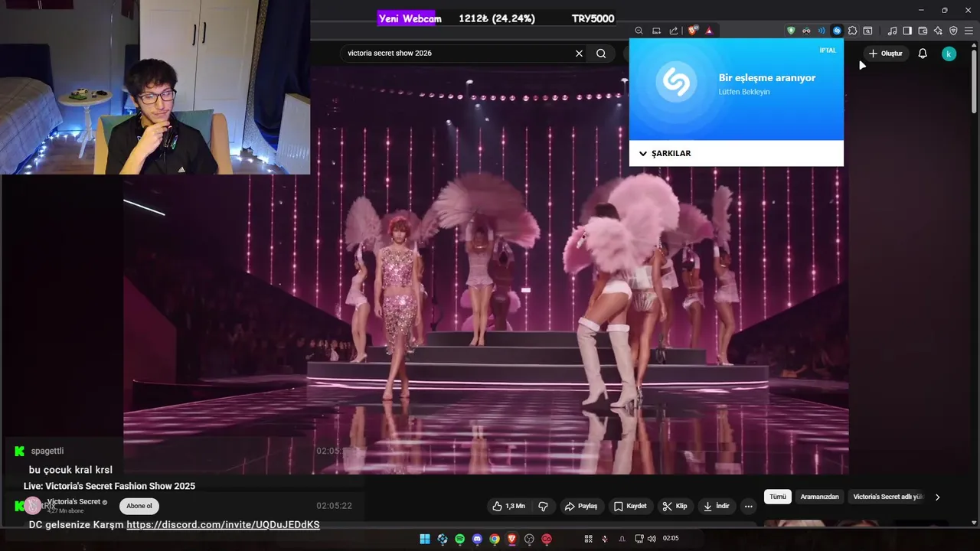
Task: Save the video with Kaydet
Action: click(630, 506)
